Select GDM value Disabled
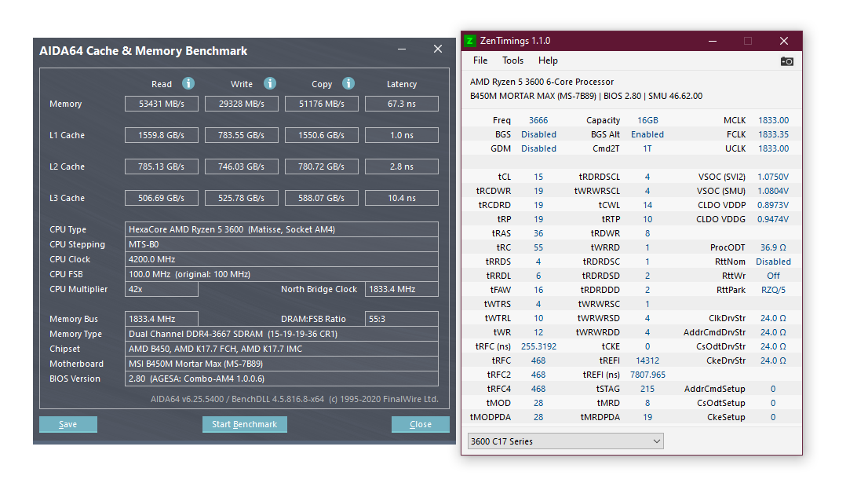 [x=538, y=148]
